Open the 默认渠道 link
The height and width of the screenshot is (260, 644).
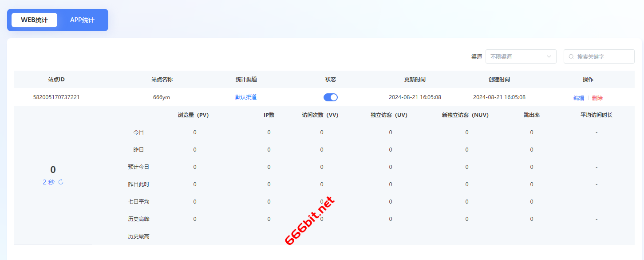[x=246, y=97]
